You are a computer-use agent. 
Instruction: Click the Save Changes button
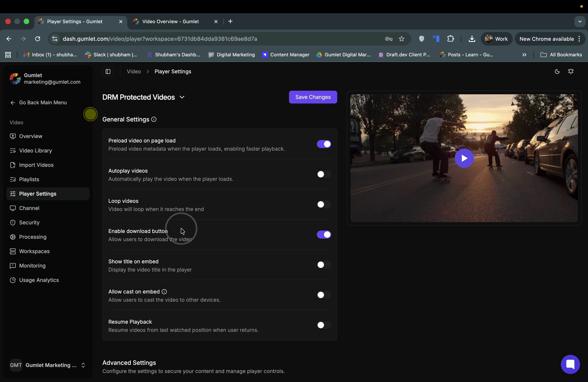coord(312,97)
